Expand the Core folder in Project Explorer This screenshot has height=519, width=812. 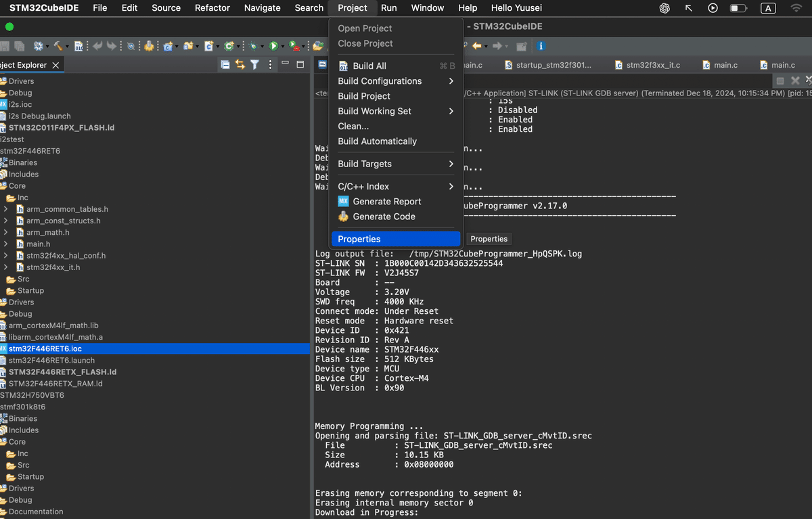coord(18,185)
